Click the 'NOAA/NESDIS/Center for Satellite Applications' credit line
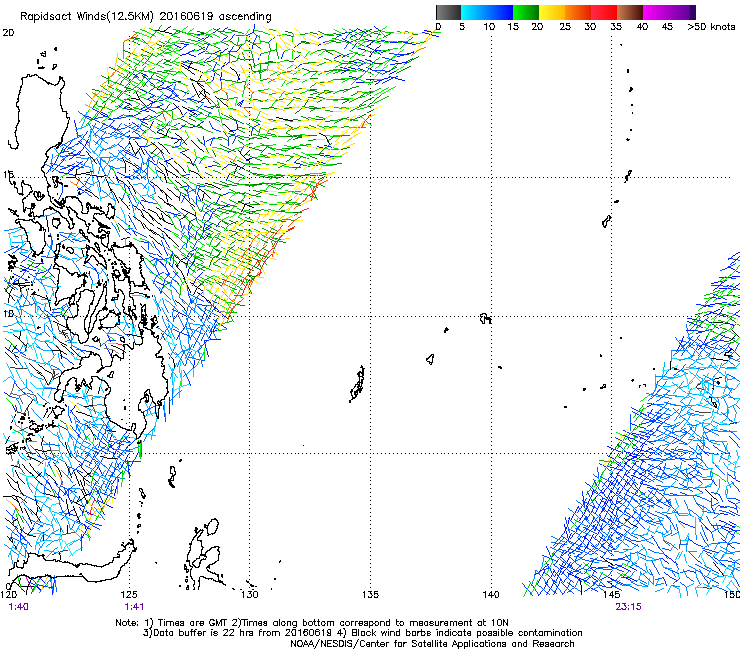The image size is (740, 650). pyautogui.click(x=432, y=644)
